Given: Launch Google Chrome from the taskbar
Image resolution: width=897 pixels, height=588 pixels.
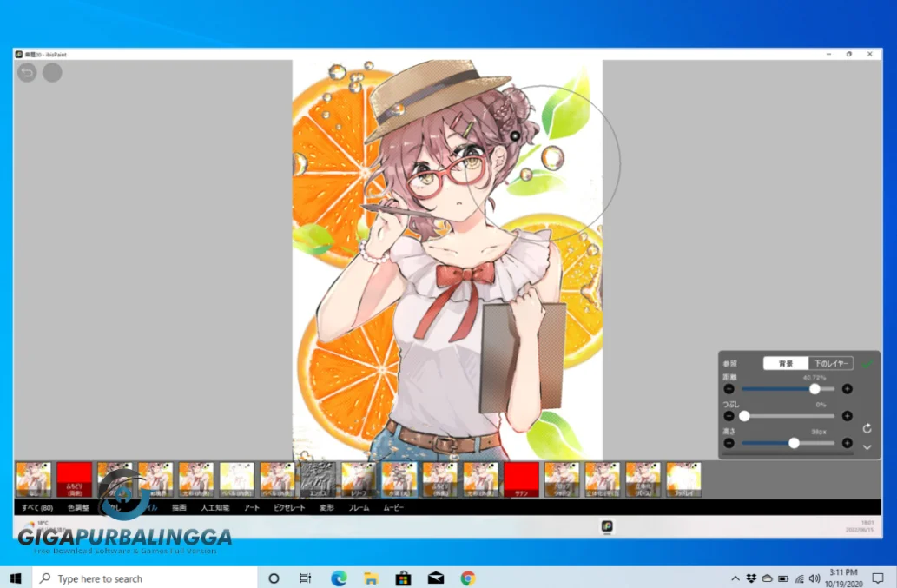Looking at the screenshot, I should click(x=468, y=578).
